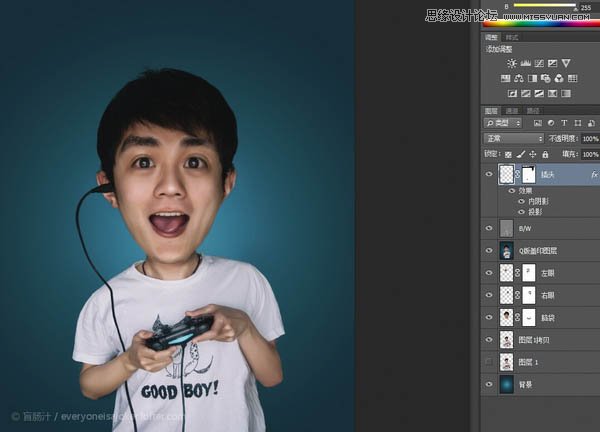Filter layers by adjustment layer icon

point(551,123)
